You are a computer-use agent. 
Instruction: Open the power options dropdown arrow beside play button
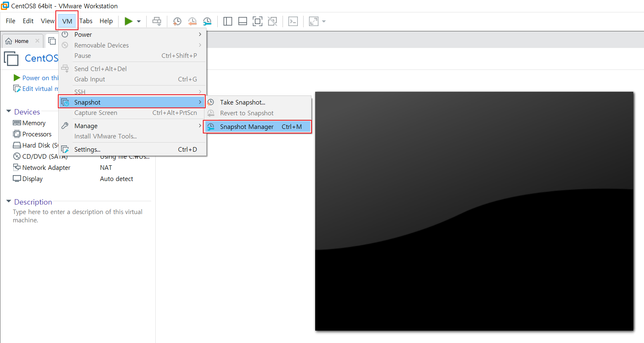point(139,21)
